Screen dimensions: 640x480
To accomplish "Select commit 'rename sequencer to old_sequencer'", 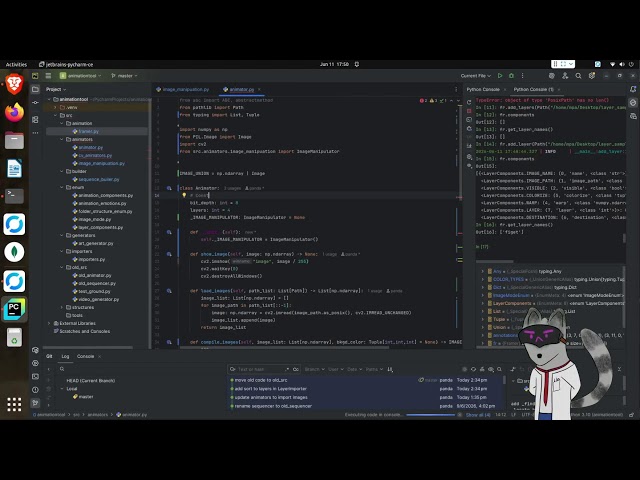I will [x=273, y=406].
